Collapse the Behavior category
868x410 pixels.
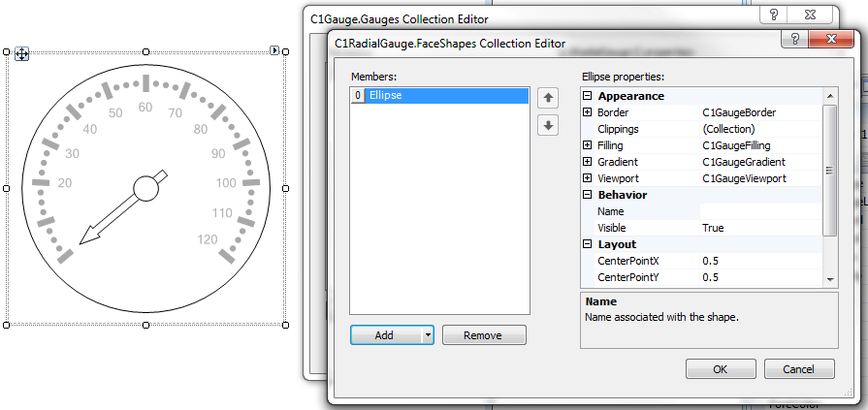pyautogui.click(x=587, y=195)
